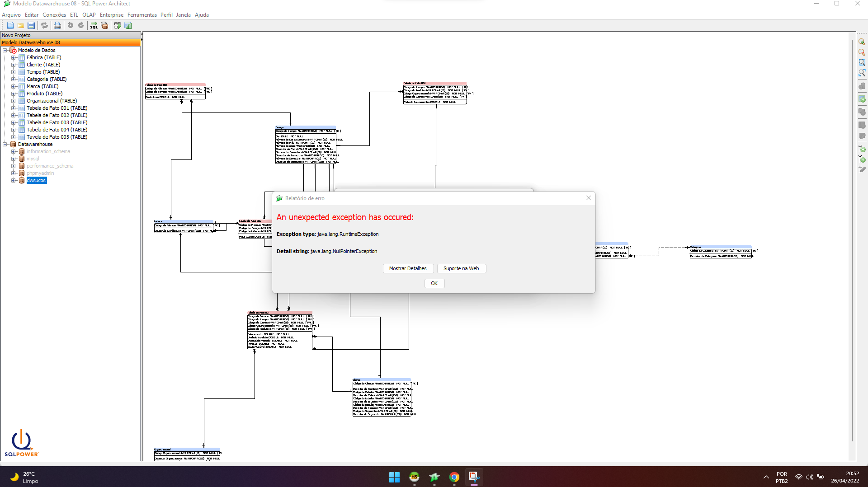Expand the Tabela de Fato 001 node
868x487 pixels.
click(14, 108)
